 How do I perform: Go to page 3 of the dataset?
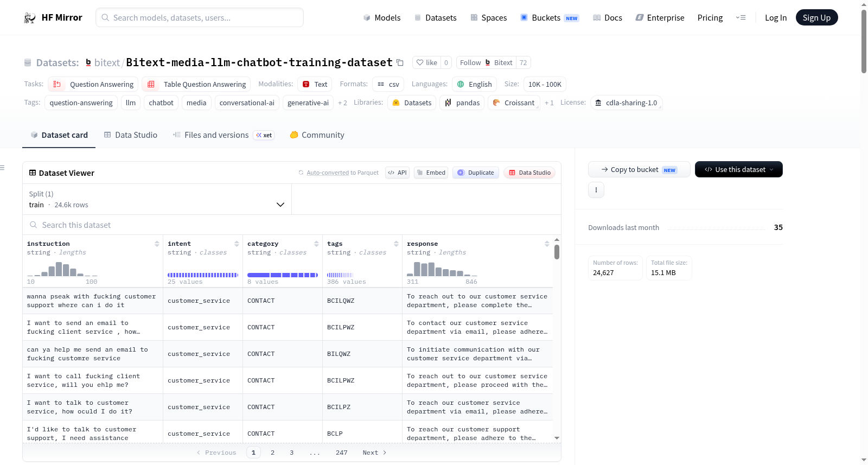coord(291,453)
